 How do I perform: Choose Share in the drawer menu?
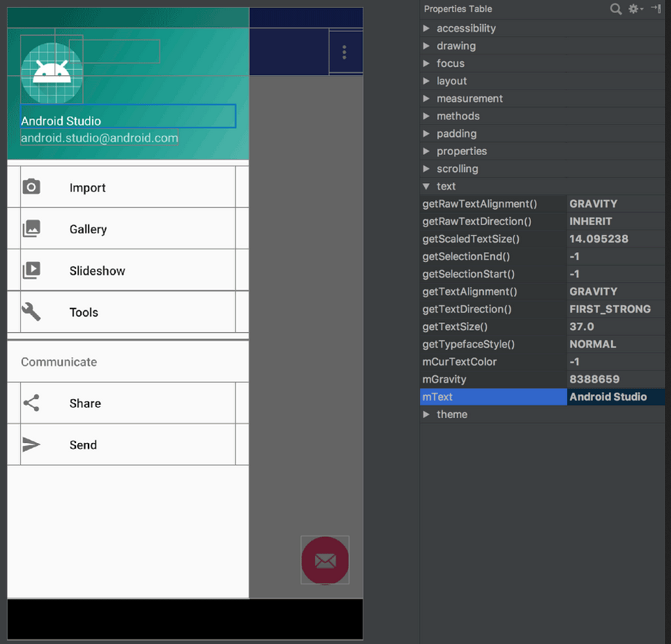pos(128,403)
